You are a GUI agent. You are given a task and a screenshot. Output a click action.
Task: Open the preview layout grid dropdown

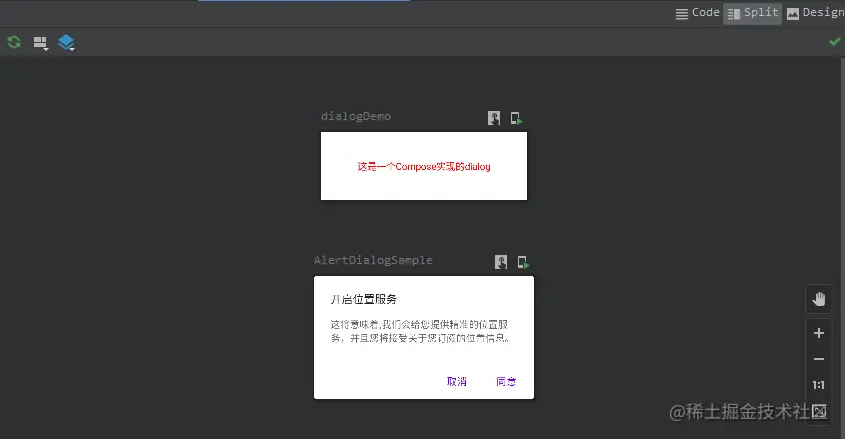click(41, 43)
